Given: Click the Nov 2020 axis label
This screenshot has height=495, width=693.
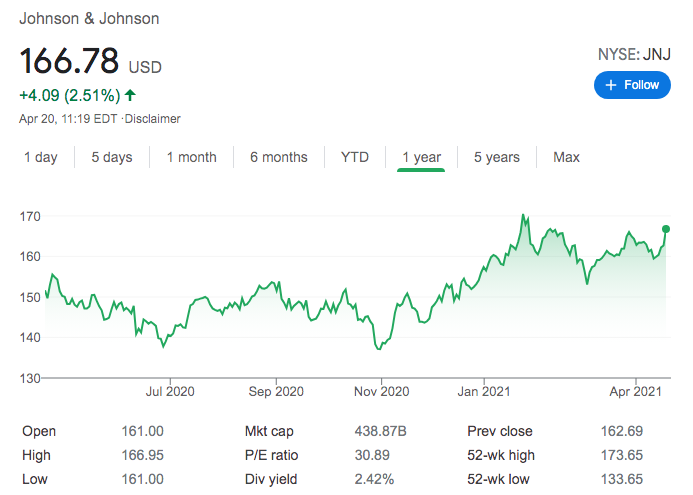Looking at the screenshot, I should (x=381, y=391).
